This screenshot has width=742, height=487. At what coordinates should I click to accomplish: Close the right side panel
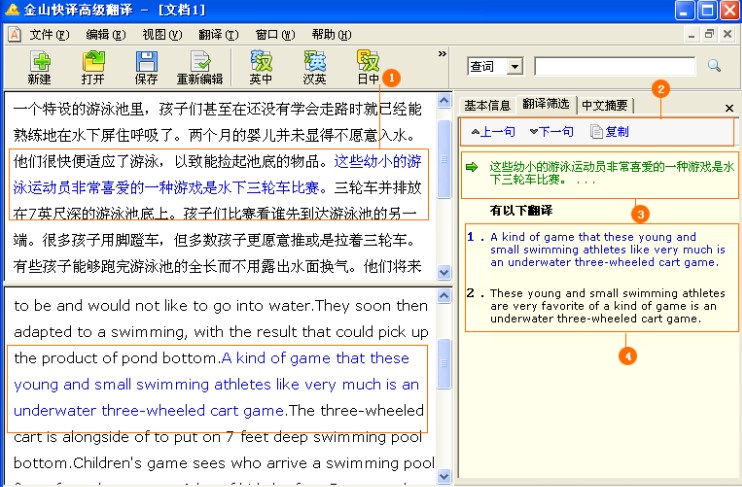pos(729,107)
